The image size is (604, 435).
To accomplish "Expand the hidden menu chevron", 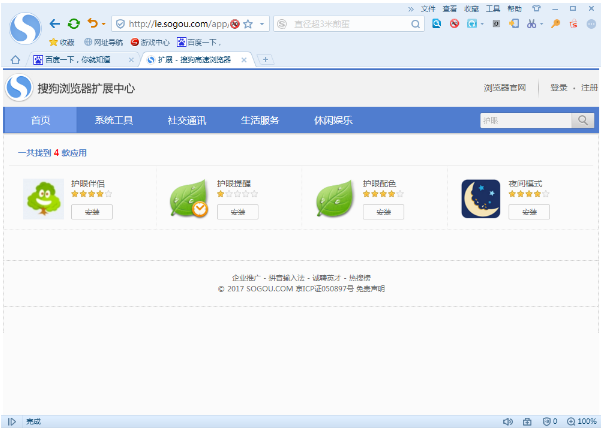I will click(411, 8).
